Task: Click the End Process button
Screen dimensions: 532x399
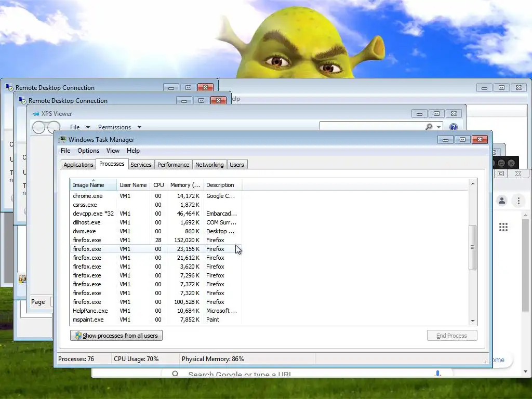Action: coord(452,336)
